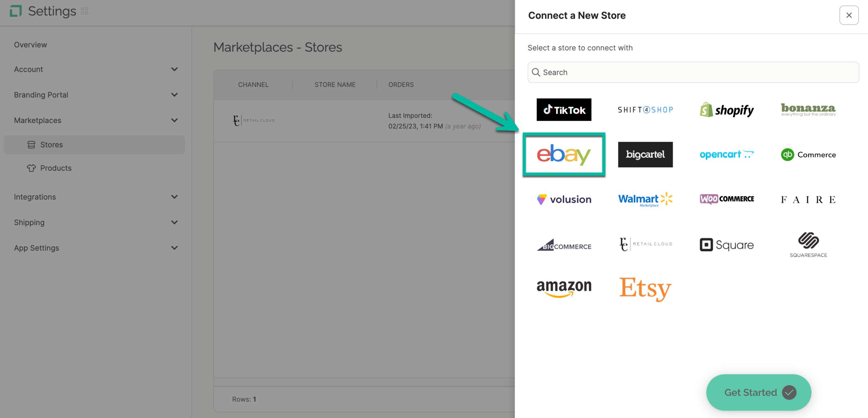Choose the Volusion store logo
868x418 pixels.
coord(564,199)
